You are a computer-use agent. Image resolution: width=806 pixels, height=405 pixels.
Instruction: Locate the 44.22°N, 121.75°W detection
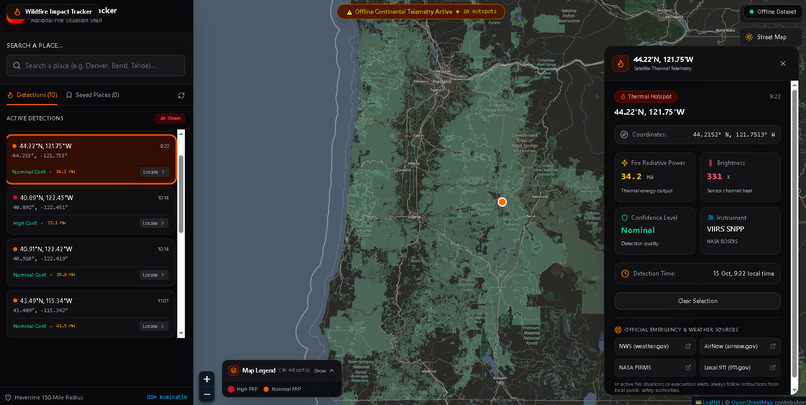[x=154, y=172]
